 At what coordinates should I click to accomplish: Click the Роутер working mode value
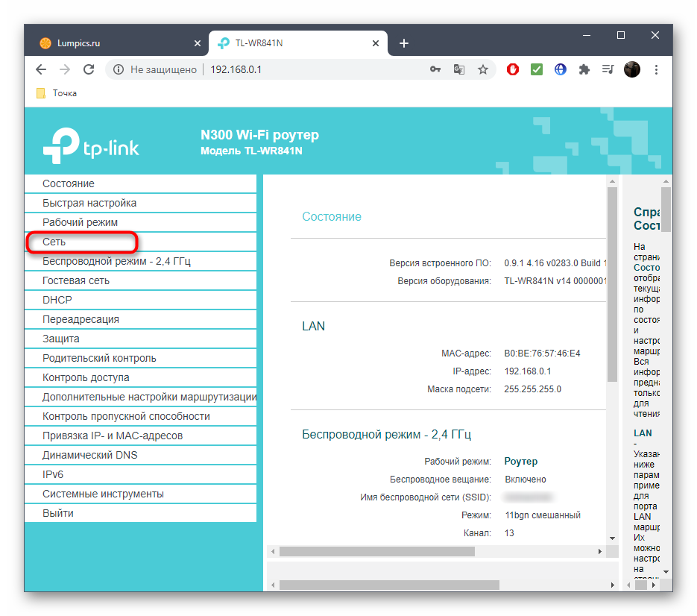[520, 461]
